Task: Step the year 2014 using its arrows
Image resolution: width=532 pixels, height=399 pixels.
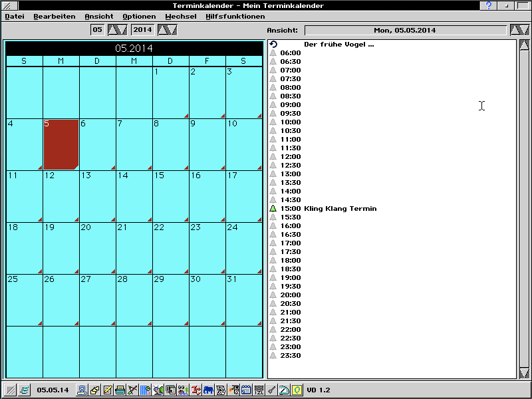Action: [168, 29]
